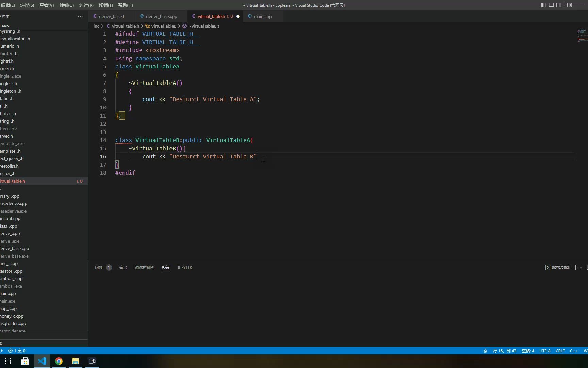Open the 转到(G) menu

[66, 5]
